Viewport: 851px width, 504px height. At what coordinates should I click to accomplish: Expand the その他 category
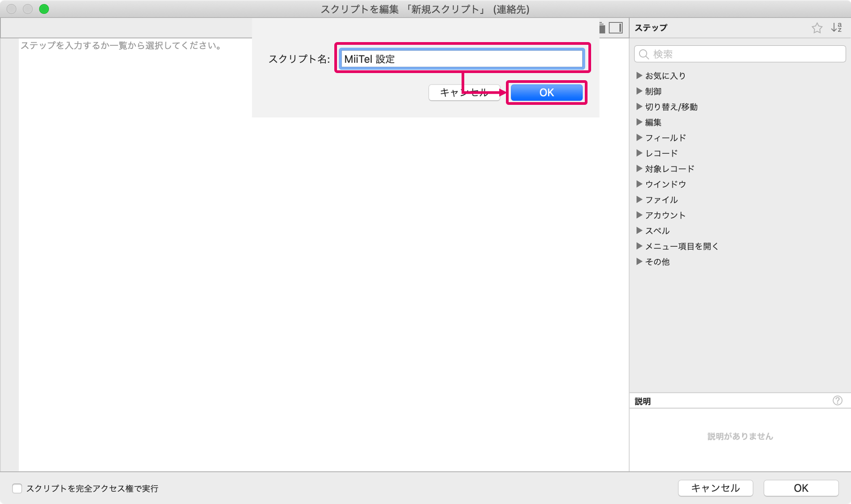[x=639, y=262]
